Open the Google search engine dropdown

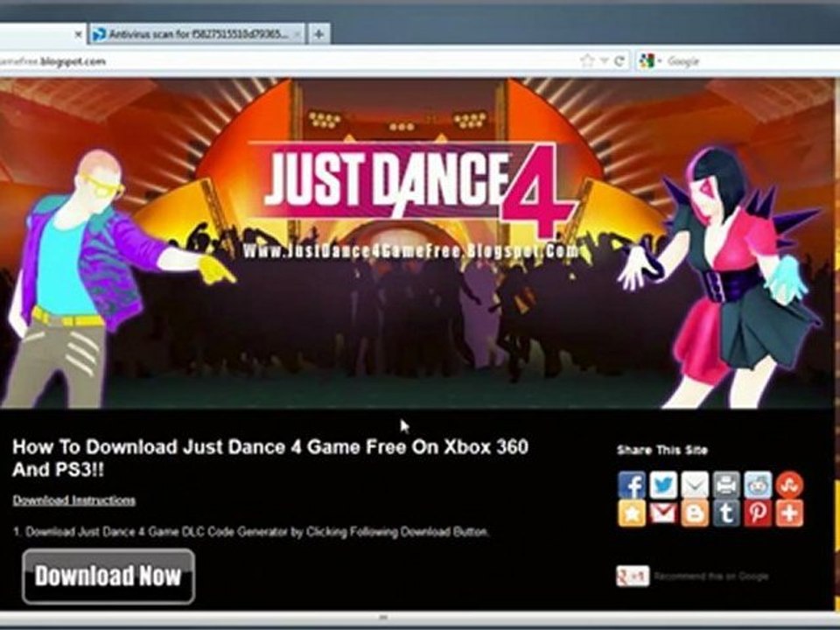(650, 61)
